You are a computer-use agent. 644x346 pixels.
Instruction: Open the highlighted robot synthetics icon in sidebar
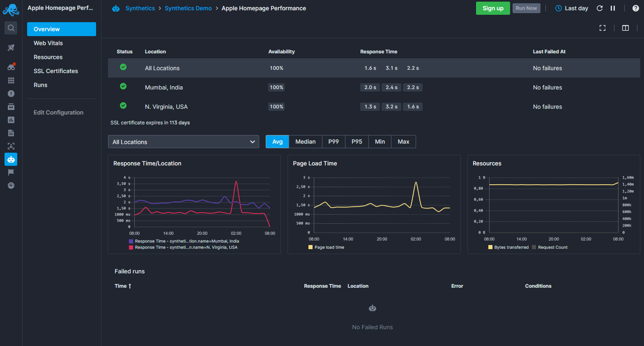(x=11, y=159)
